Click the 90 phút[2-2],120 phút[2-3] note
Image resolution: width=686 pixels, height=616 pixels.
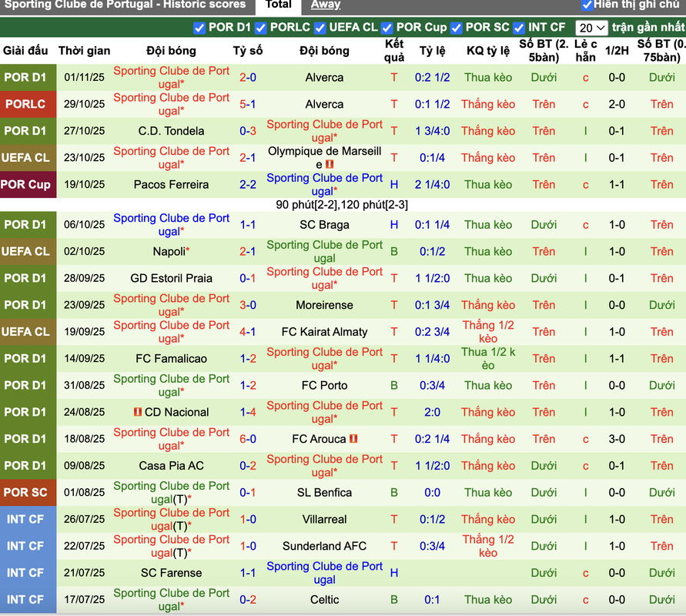[x=342, y=205]
